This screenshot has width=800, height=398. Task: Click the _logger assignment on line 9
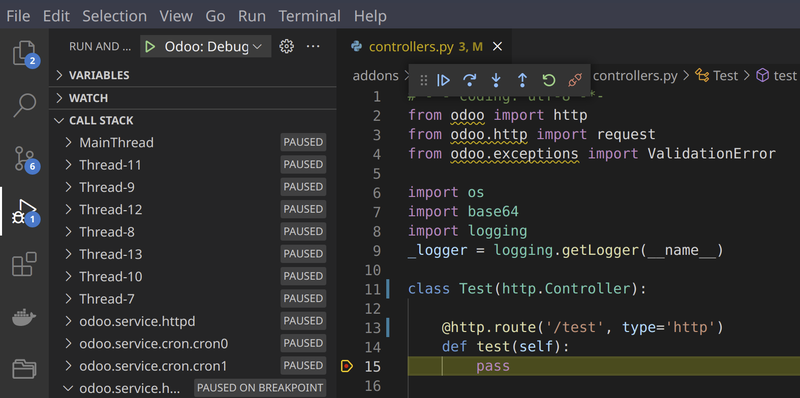coord(566,251)
